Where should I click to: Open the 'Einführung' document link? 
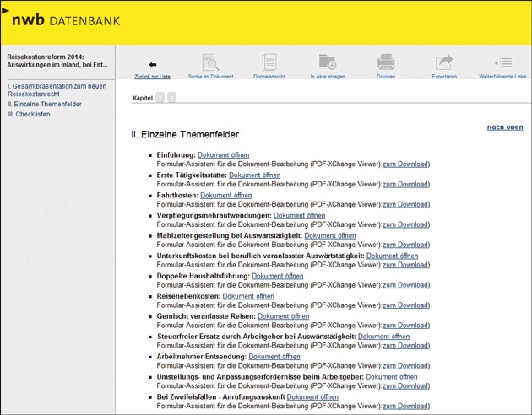(223, 155)
